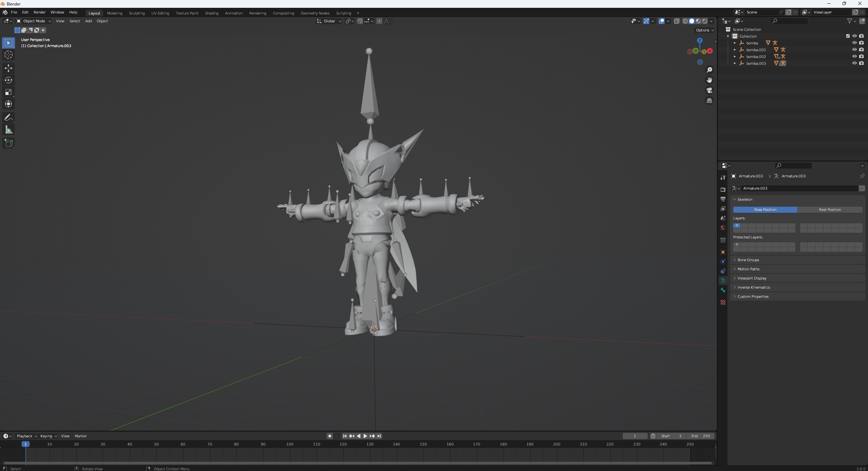The image size is (868, 471).
Task: Toggle camera view in viewport
Action: [709, 90]
